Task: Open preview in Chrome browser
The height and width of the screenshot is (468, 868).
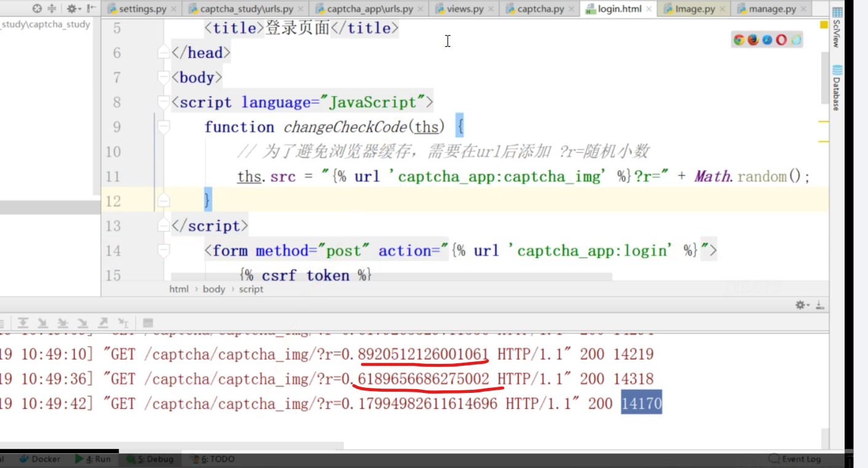Action: [739, 40]
